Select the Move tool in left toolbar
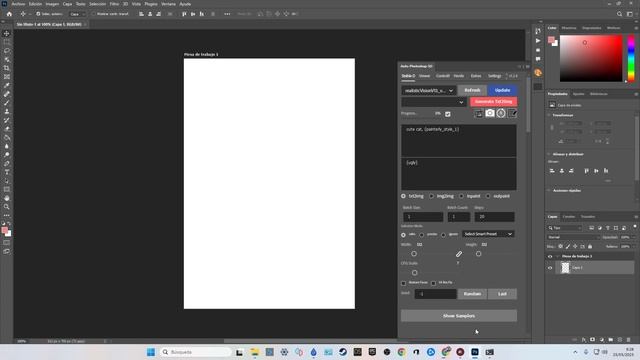The width and height of the screenshot is (640, 360). click(7, 33)
